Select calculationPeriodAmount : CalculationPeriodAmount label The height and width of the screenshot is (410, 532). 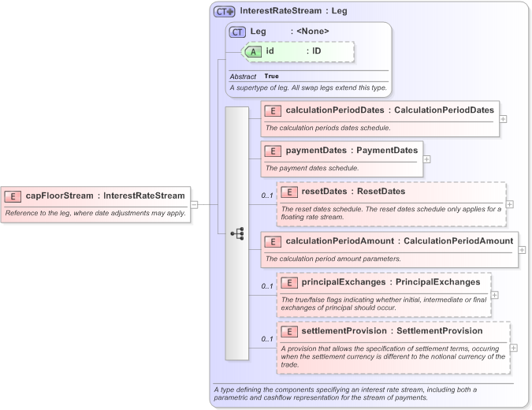[400, 241]
